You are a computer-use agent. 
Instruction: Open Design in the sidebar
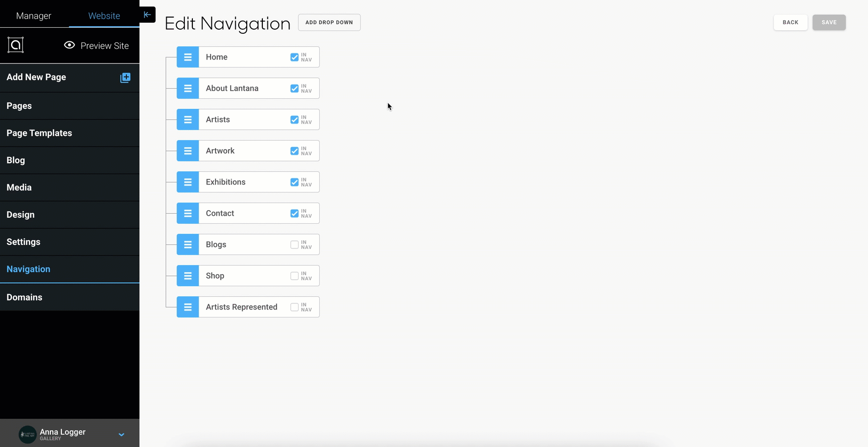coord(69,215)
